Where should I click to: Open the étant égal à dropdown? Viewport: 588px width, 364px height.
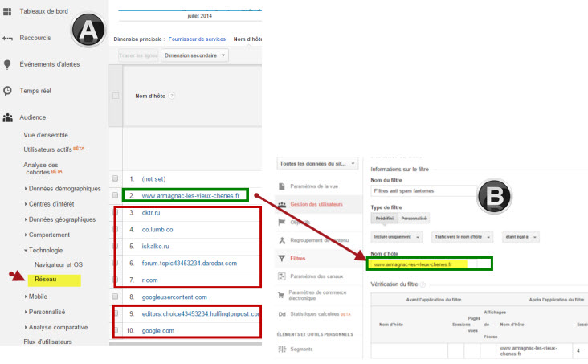[x=521, y=237]
